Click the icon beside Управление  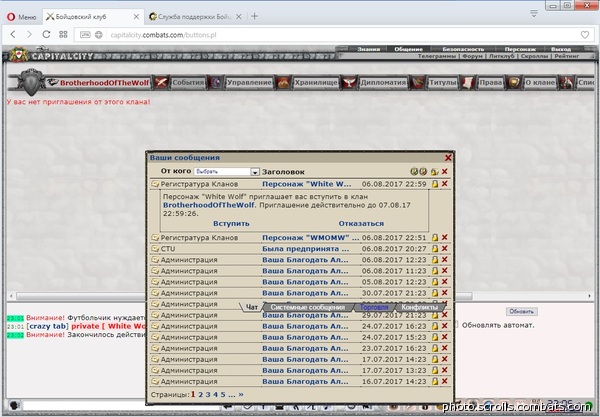[x=216, y=82]
